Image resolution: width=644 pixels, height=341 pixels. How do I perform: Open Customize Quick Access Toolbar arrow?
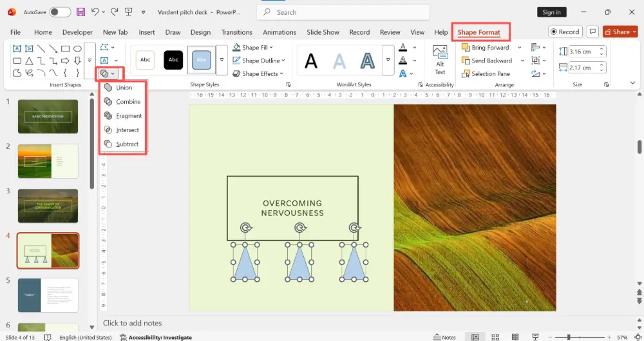coord(144,12)
